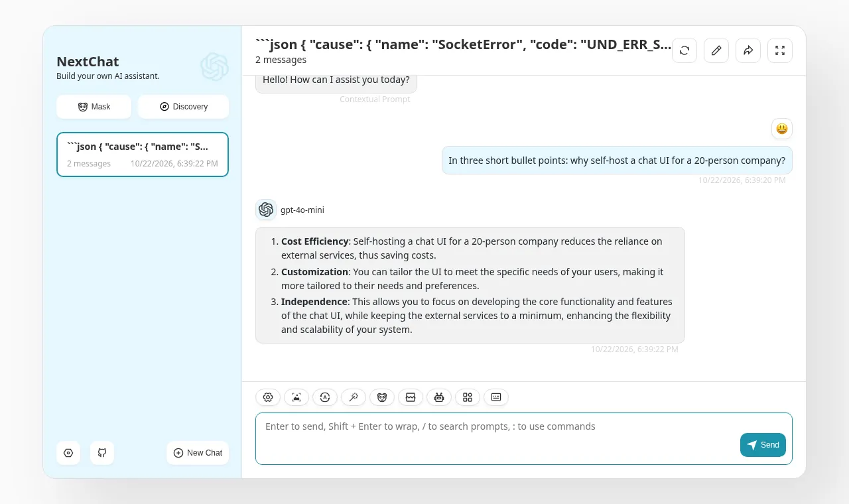Viewport: 849px width, 504px height.
Task: Click the "Cost Efficiency" bullet point text
Action: click(472, 249)
